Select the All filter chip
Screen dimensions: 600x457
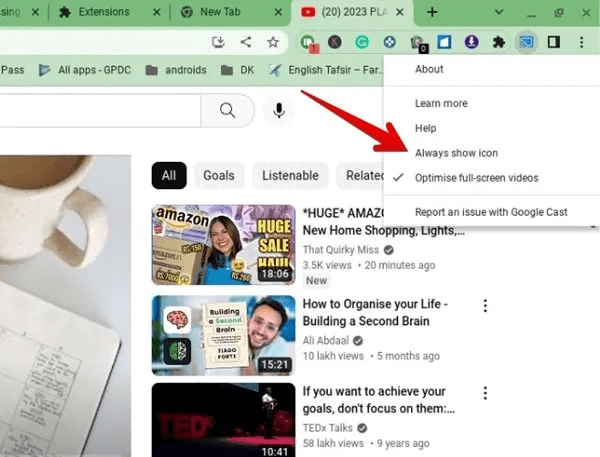[x=169, y=176]
